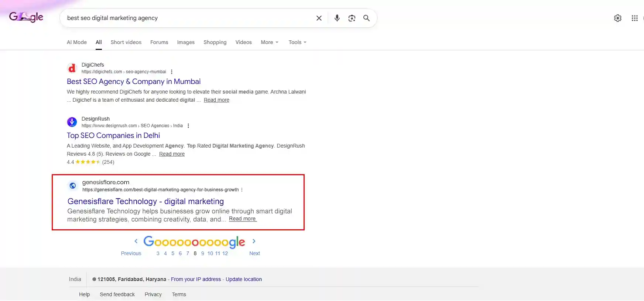
Task: Click the DigiChefs site favicon
Action: 72,68
